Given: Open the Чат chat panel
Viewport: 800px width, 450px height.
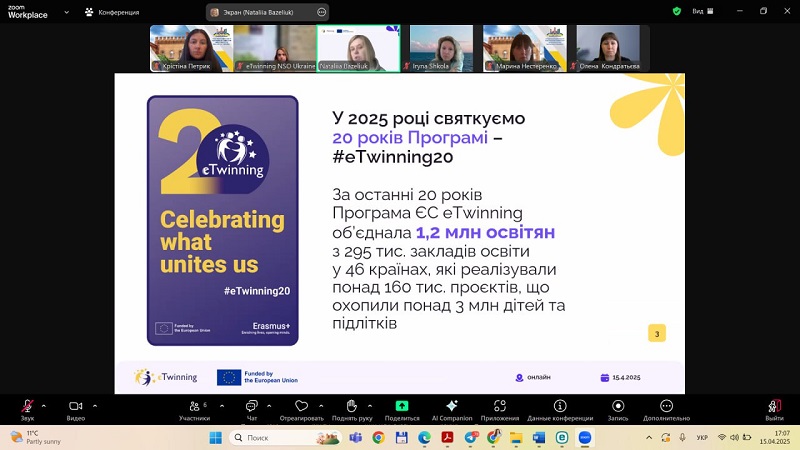Looking at the screenshot, I should [x=252, y=410].
